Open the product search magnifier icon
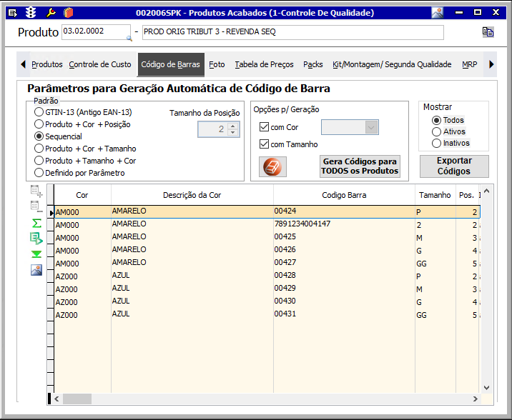Viewport: 512px width, 420px height. click(x=129, y=38)
